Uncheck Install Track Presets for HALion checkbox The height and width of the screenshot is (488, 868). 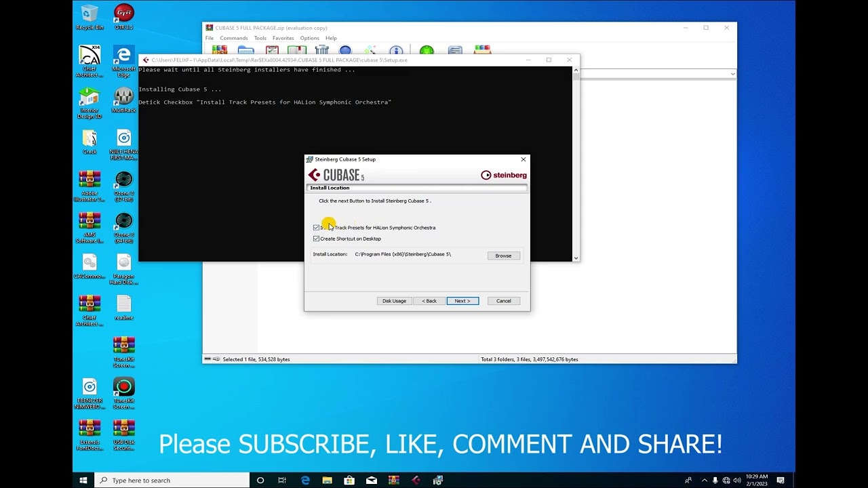click(x=316, y=228)
